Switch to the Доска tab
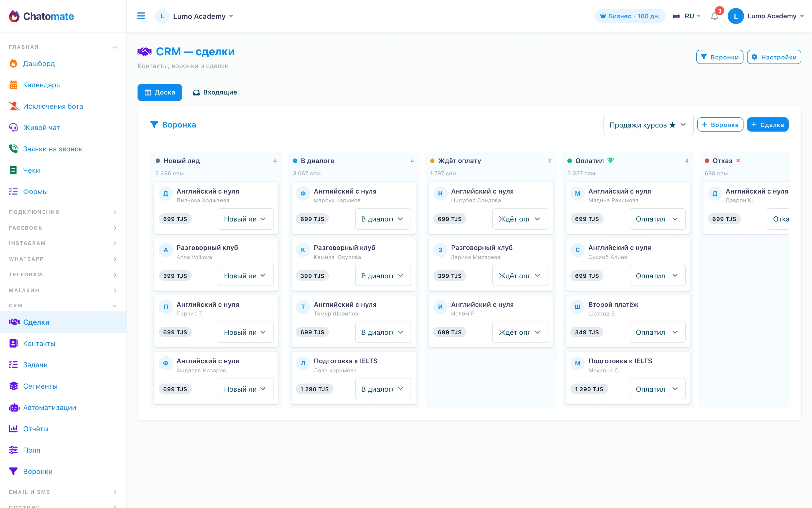Screen dimensions: 812x508 [x=160, y=92]
